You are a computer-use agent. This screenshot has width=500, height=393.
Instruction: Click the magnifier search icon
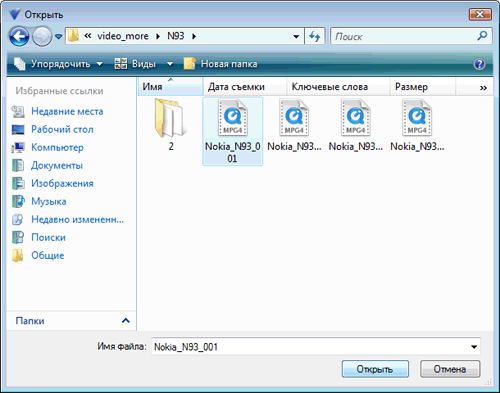[x=482, y=36]
